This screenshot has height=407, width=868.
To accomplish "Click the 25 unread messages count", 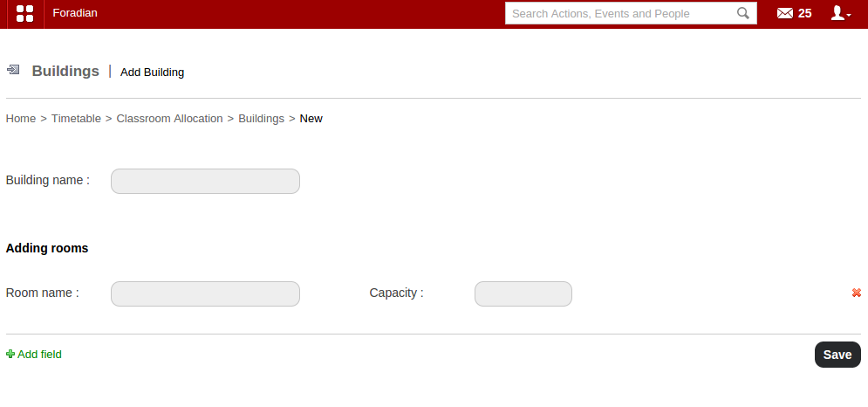I will (804, 13).
